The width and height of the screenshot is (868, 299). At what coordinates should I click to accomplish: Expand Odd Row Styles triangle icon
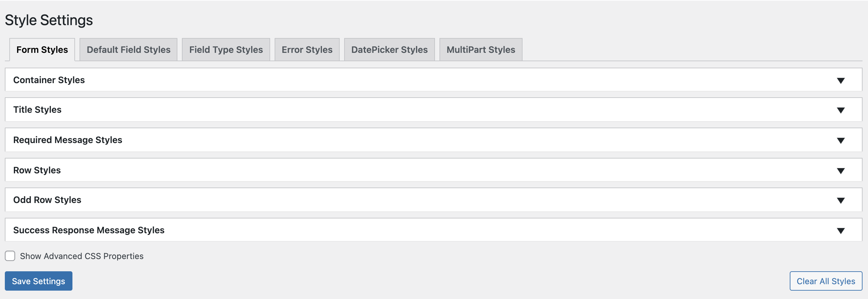[x=840, y=201]
